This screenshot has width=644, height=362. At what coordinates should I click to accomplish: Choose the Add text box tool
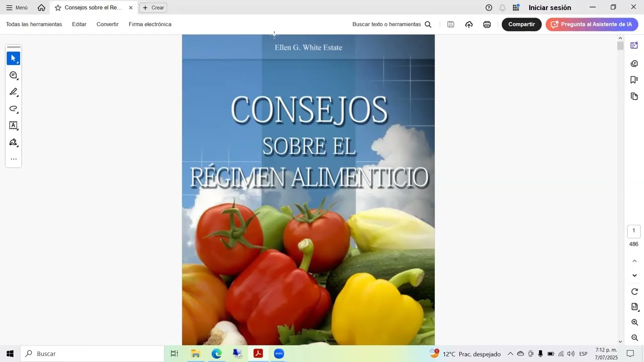[x=14, y=126]
